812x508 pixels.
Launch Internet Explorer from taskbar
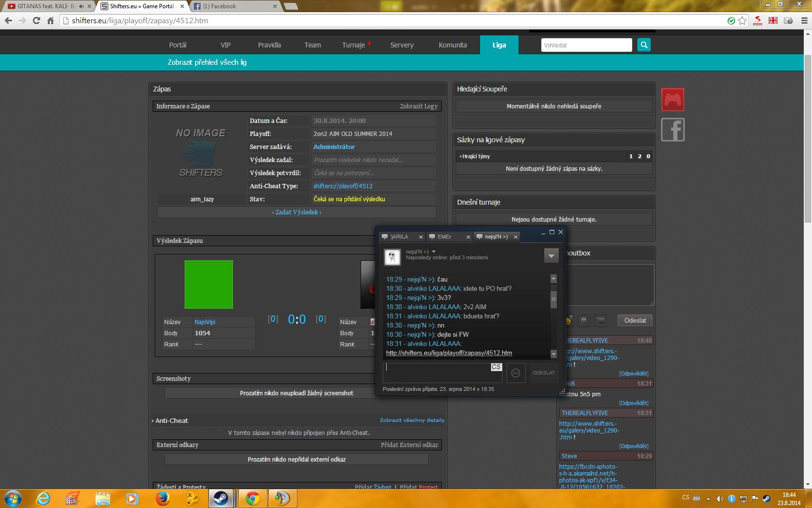pyautogui.click(x=43, y=498)
